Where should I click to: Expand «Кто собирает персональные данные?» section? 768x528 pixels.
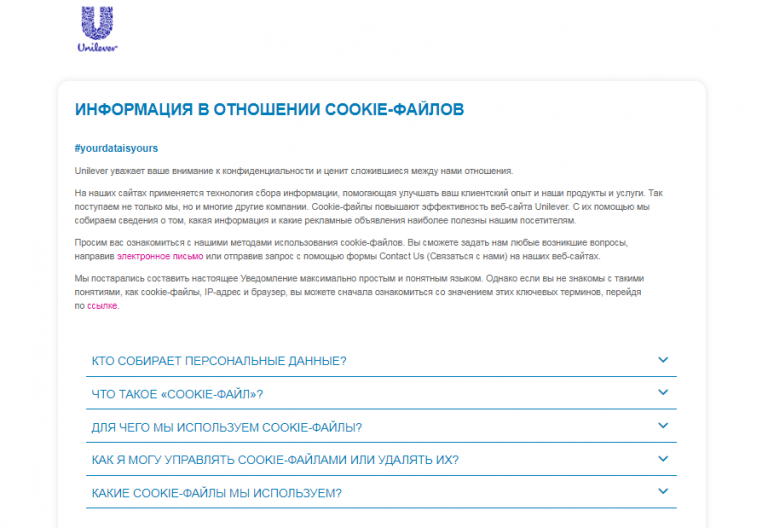pyautogui.click(x=381, y=361)
